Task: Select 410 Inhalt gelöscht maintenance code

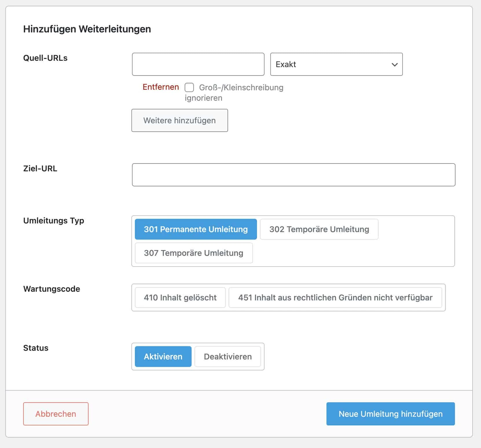Action: [180, 298]
